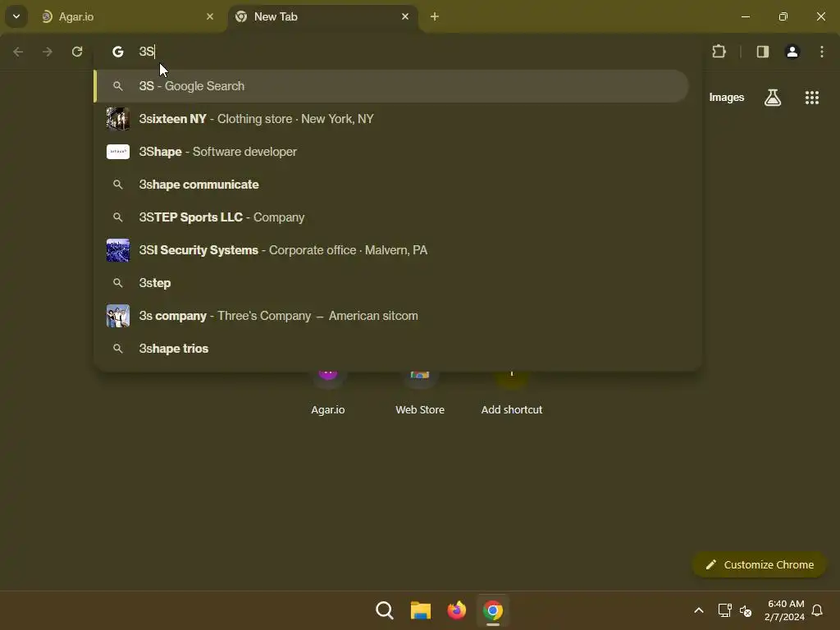This screenshot has width=840, height=630.
Task: Click the 3SI Security Systems thumbnail
Action: click(x=118, y=250)
